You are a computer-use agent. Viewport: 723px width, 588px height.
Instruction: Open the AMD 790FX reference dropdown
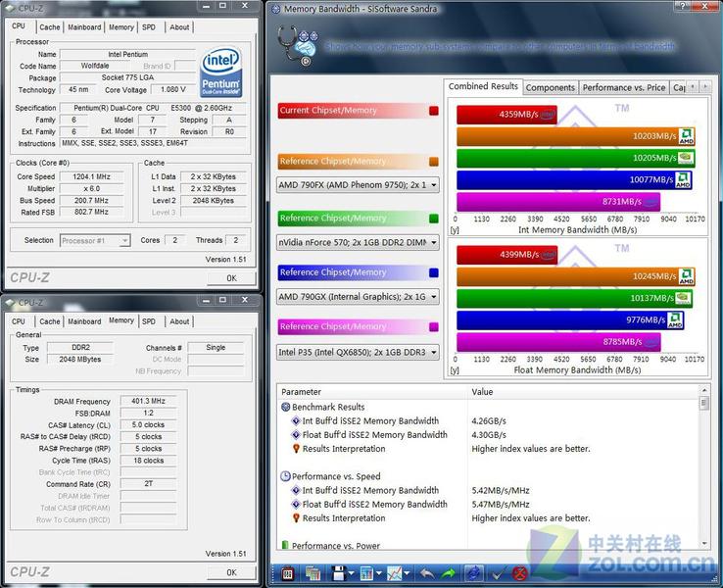pyautogui.click(x=358, y=185)
